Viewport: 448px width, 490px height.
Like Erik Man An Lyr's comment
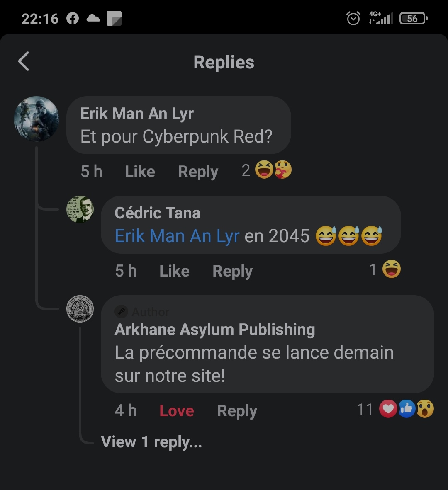pos(140,171)
